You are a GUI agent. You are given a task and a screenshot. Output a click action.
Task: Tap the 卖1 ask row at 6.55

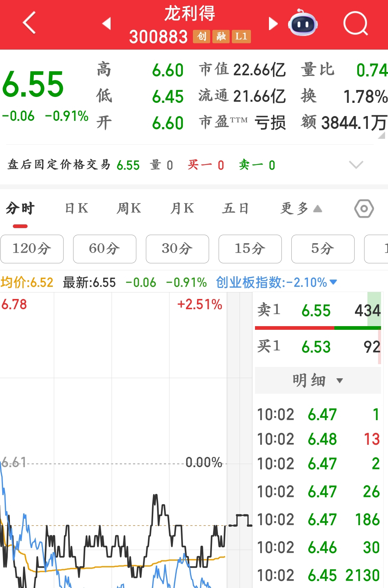pyautogui.click(x=318, y=310)
